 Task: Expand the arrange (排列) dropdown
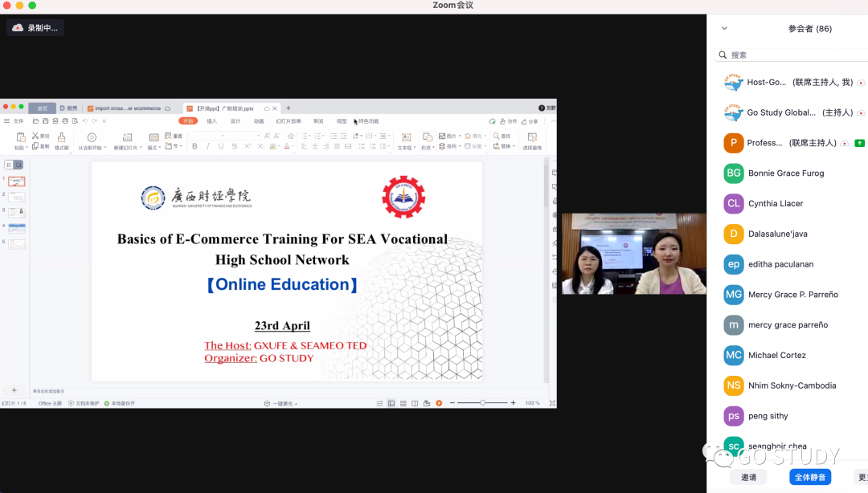[x=460, y=147]
